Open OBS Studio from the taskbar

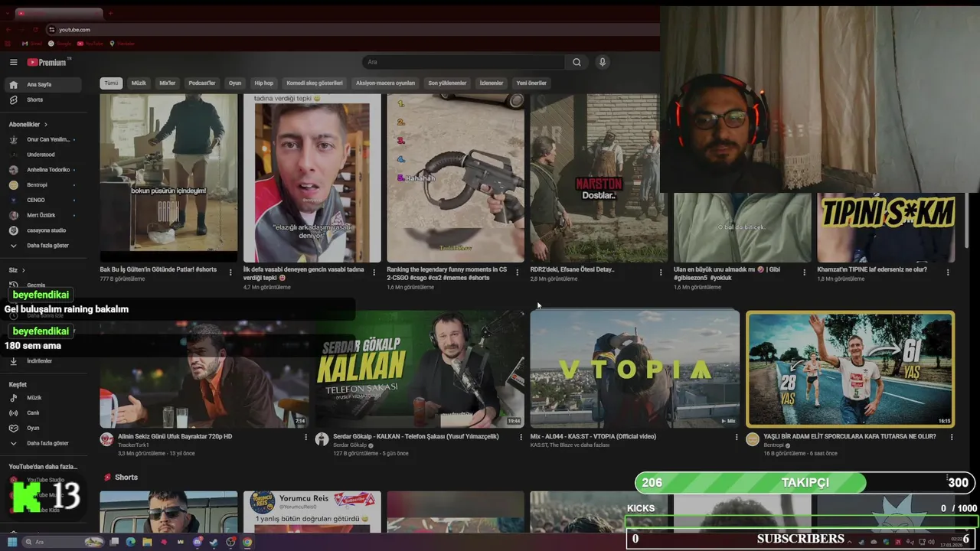point(230,542)
